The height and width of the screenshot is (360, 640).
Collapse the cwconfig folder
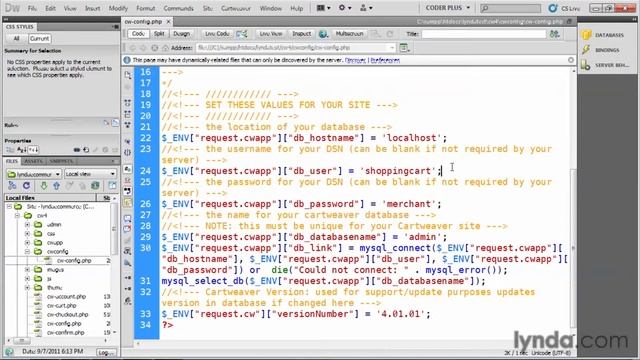pyautogui.click(x=27, y=251)
